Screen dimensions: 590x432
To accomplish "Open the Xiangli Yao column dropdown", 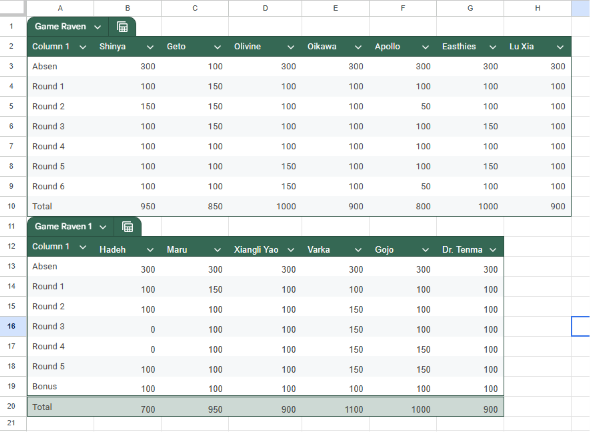I will coord(290,250).
